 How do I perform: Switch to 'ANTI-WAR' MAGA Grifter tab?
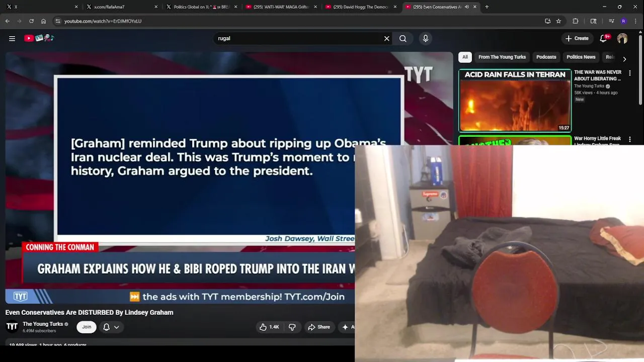281,7
